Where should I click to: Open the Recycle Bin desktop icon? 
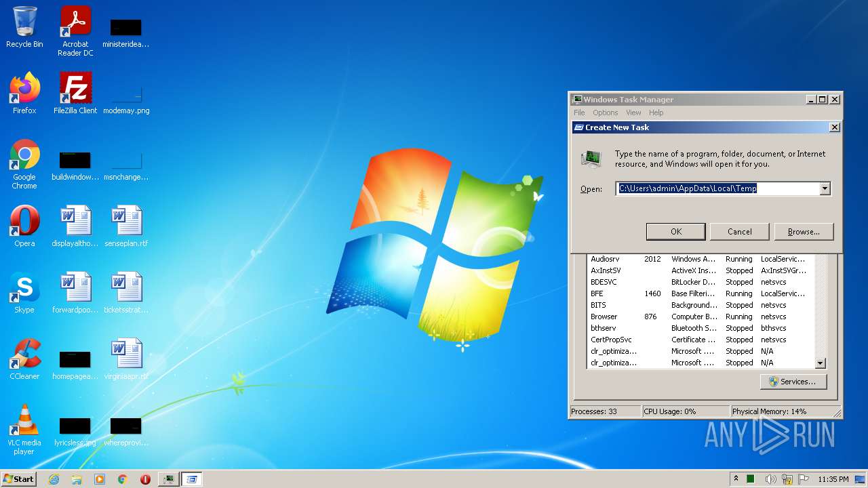tap(24, 27)
